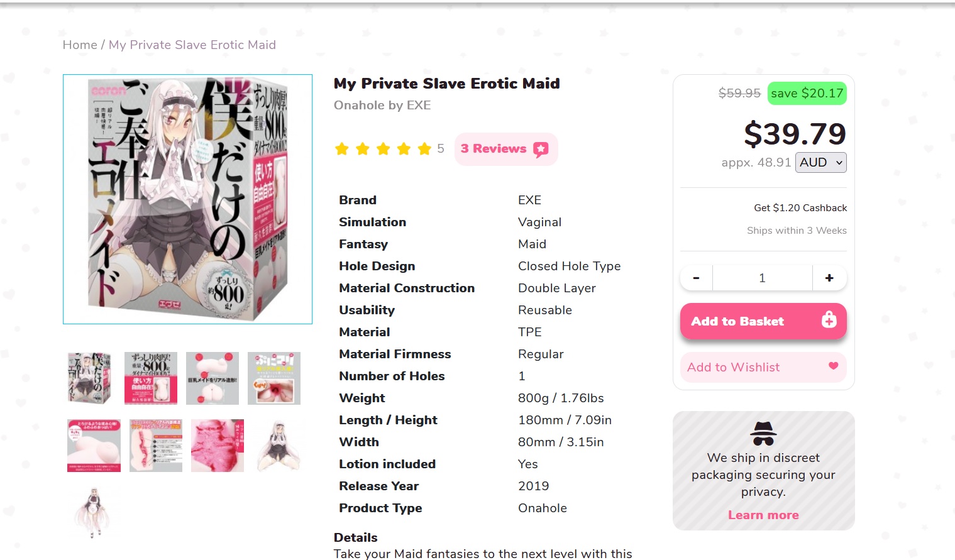Increase quantity with the plus button
Viewport: 955px width, 560px height.
[x=829, y=278]
